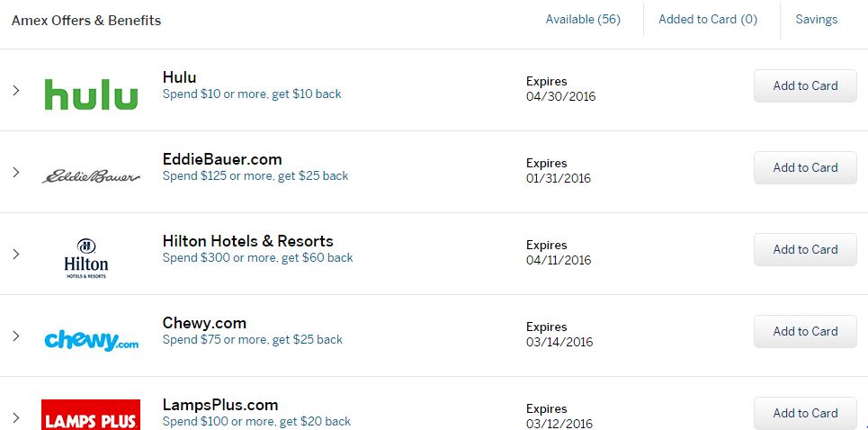
Task: Click the Hulu logo
Action: click(91, 94)
